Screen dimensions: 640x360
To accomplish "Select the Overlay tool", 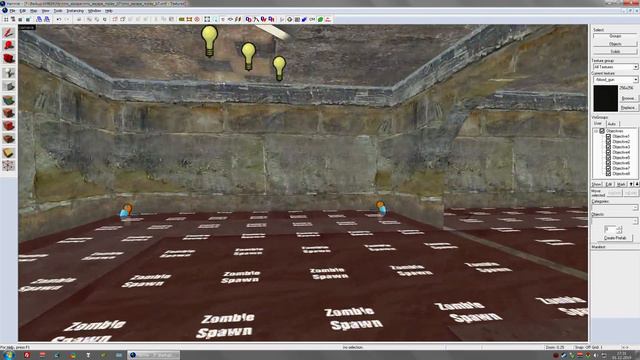I will pos(9,139).
